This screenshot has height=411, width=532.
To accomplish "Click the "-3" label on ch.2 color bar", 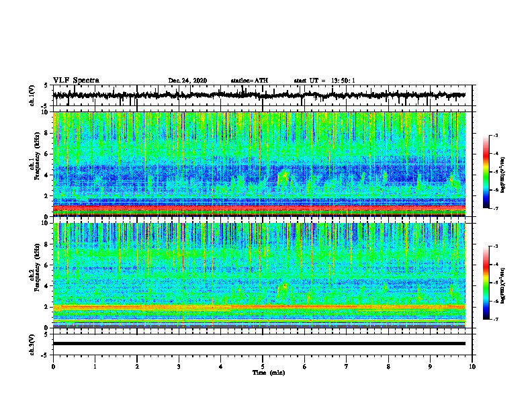I will [x=496, y=246].
